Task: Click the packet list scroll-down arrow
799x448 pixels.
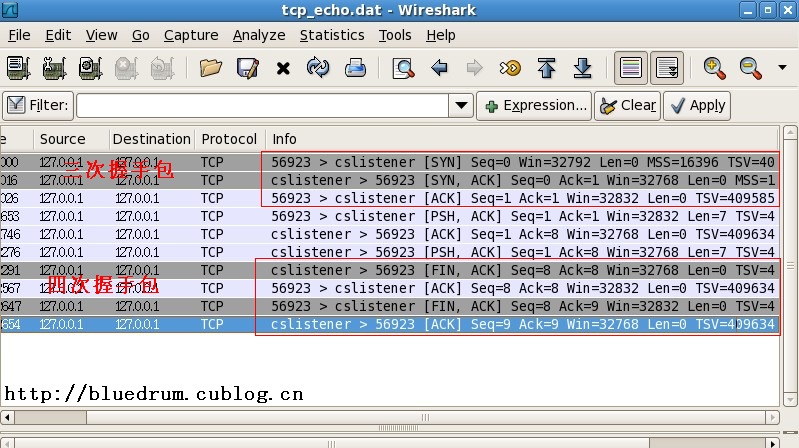Action: tap(790, 399)
